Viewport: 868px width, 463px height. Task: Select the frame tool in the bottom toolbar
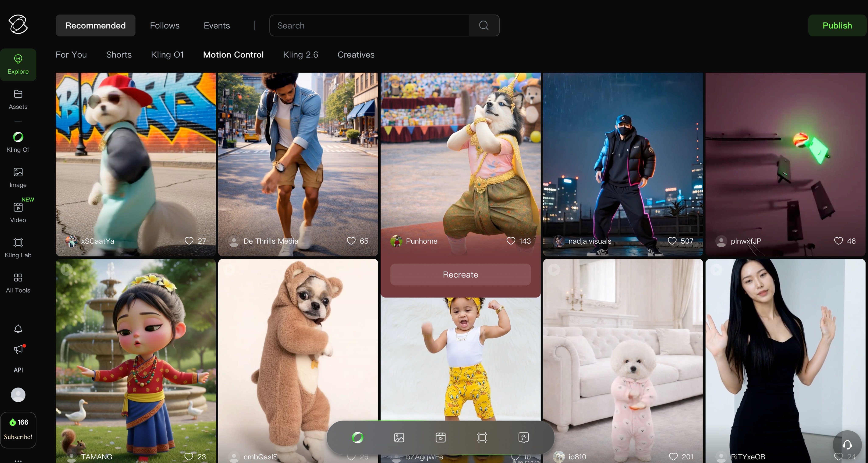click(482, 437)
